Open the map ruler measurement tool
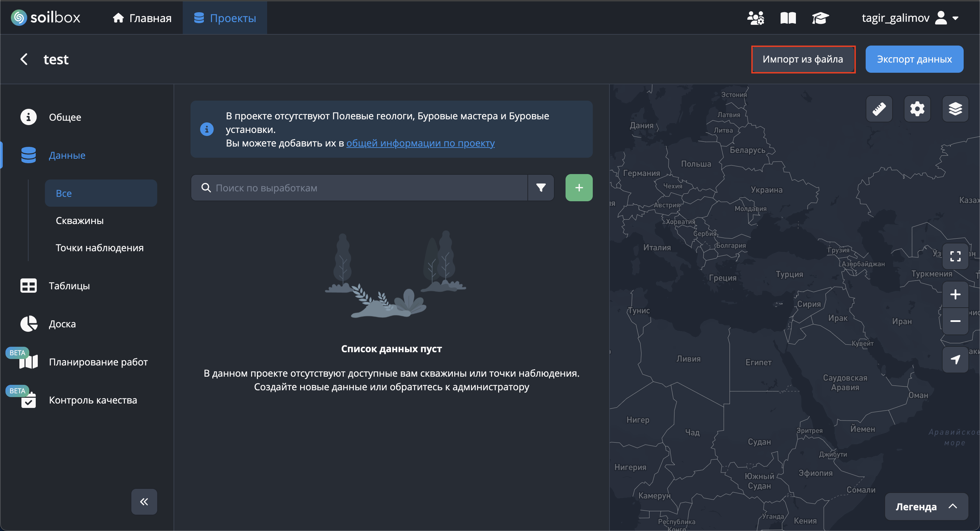Viewport: 980px width, 531px height. pos(879,109)
